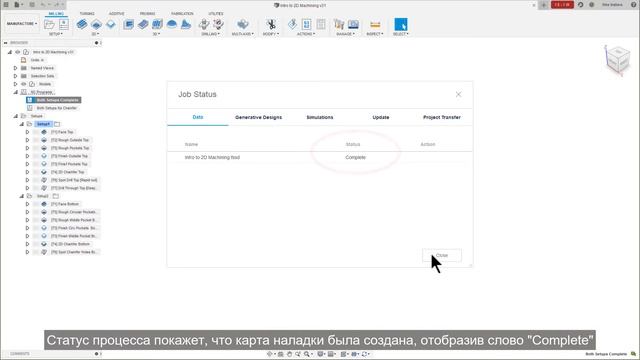The height and width of the screenshot is (360, 640).
Task: Open the Project Transfer tab in Job Status
Action: click(442, 117)
